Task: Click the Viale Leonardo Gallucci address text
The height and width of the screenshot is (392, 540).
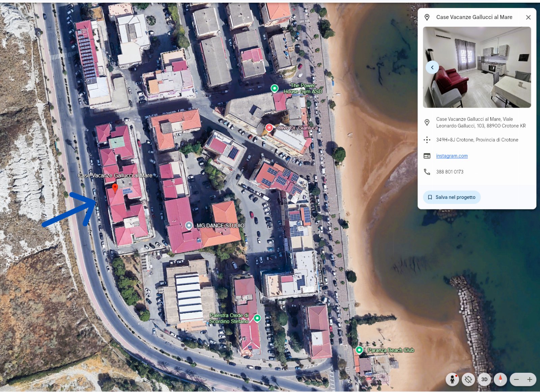Action: coord(481,123)
